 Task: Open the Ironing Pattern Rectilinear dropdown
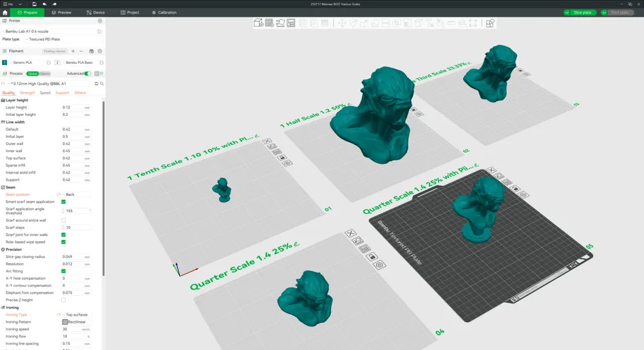click(x=77, y=322)
